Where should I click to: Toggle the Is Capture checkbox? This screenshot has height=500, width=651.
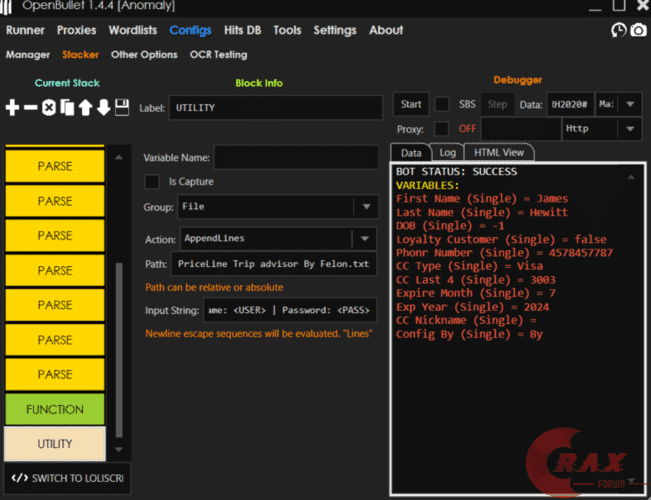pyautogui.click(x=152, y=182)
